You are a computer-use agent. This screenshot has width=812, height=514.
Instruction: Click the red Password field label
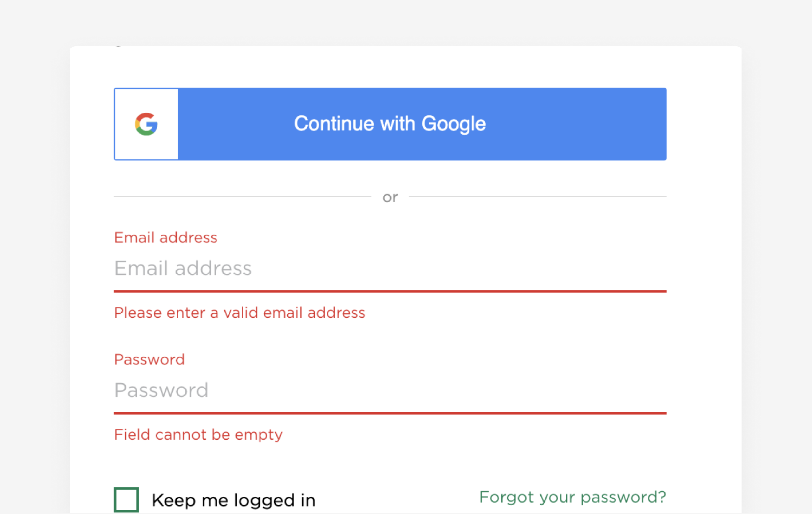point(149,359)
